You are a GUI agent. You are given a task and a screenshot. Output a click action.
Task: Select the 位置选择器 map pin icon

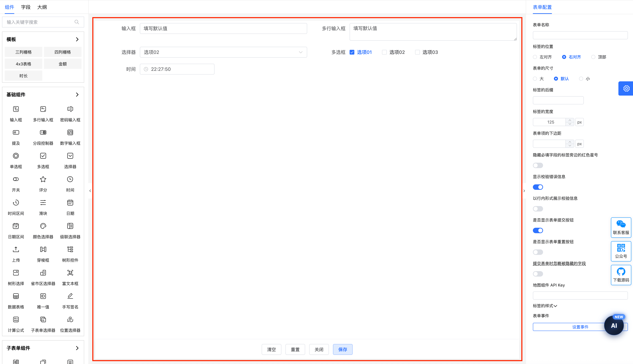70,319
